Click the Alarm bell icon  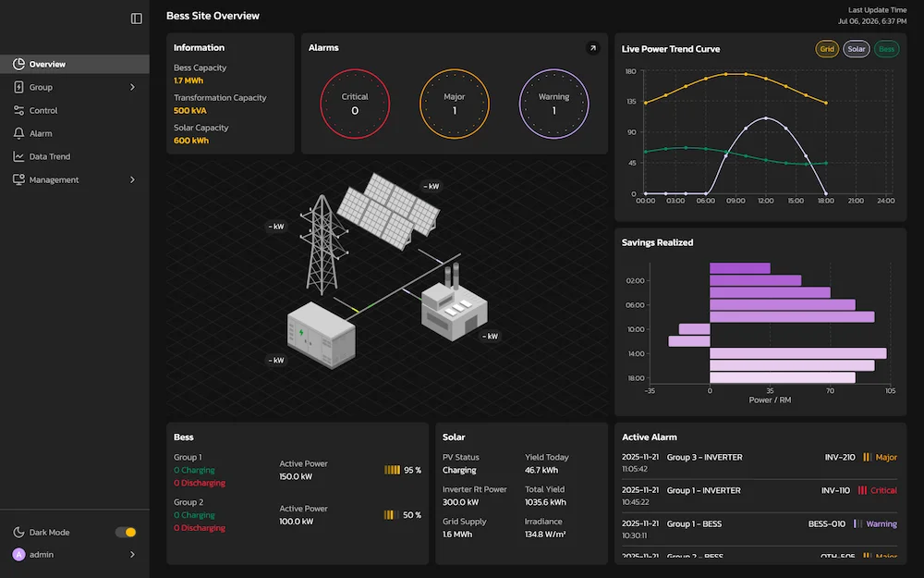pos(18,133)
